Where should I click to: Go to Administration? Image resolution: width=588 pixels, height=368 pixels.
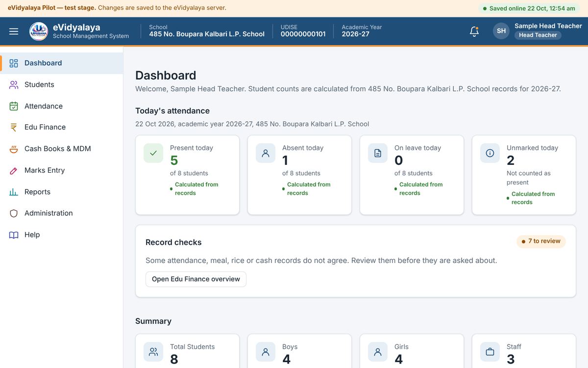coord(62,213)
